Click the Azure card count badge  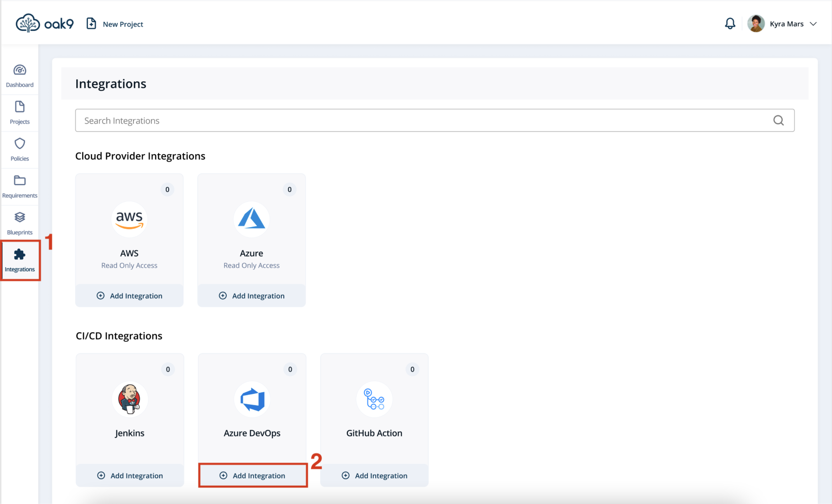click(290, 190)
